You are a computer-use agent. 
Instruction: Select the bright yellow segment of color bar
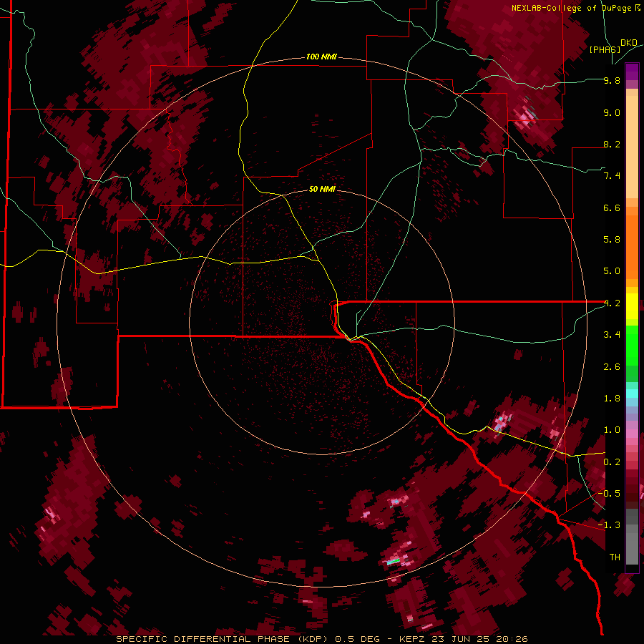(632, 306)
